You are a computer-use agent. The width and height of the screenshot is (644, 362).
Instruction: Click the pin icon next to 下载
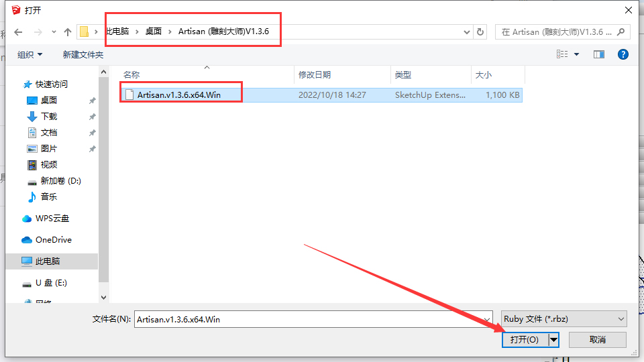pos(93,117)
